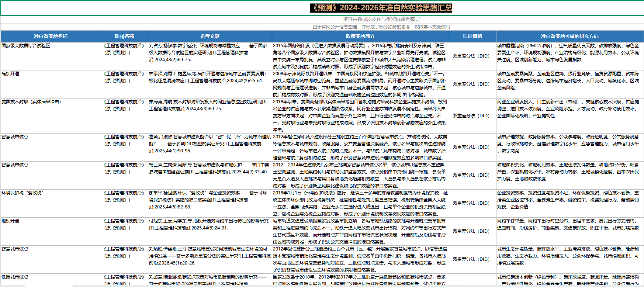Select 智慧城市试点 in the 杨巨声 reference row

51,175
